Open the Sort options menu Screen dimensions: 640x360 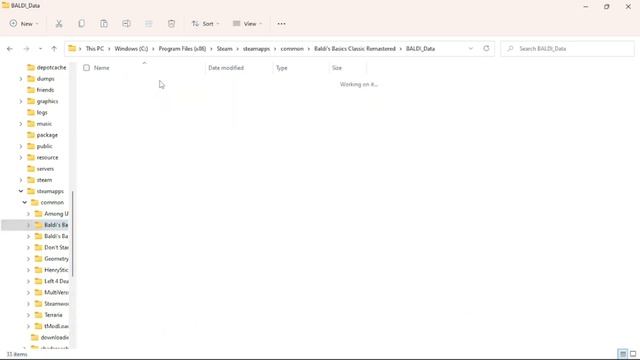[205, 24]
